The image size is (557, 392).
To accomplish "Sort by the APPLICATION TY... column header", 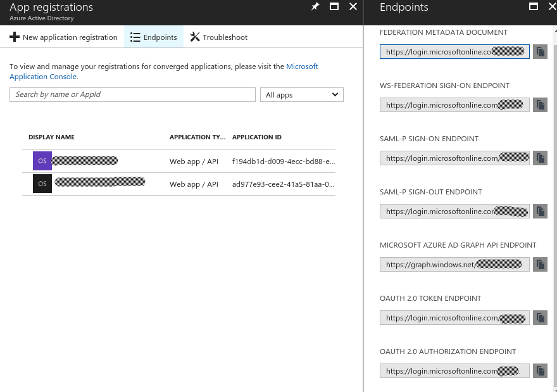I will point(197,137).
